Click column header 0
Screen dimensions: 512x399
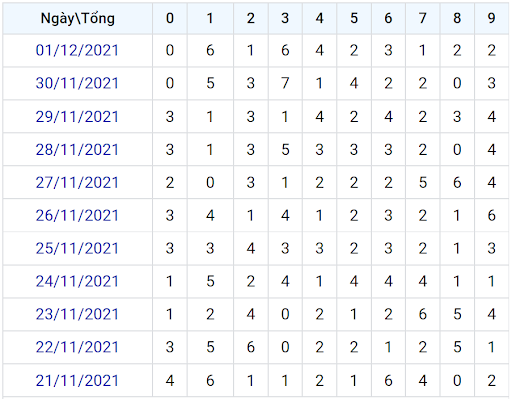pyautogui.click(x=170, y=18)
